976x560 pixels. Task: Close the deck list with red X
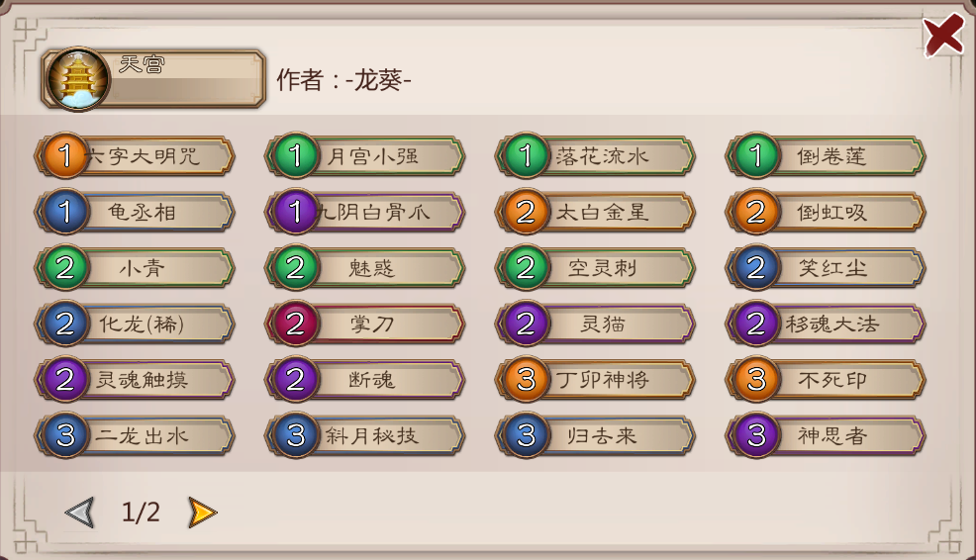[x=943, y=35]
